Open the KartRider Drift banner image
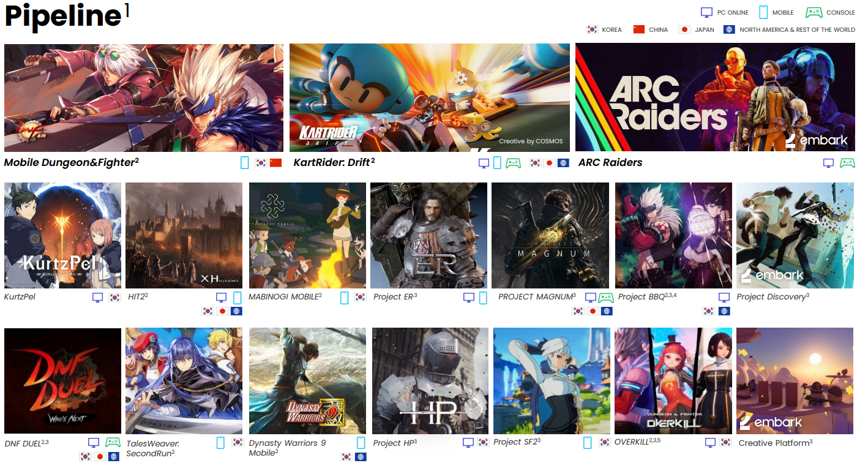Screen dimensions: 868x463 tap(429, 97)
